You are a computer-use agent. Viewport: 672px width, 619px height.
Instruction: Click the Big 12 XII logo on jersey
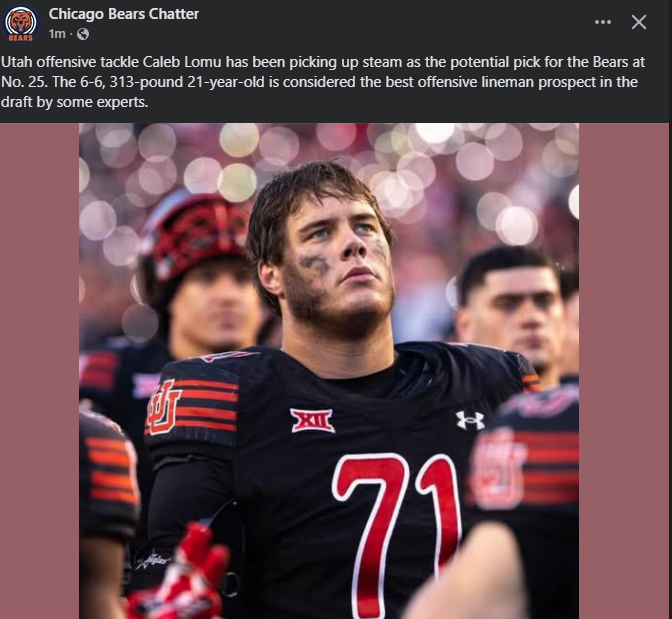[312, 420]
